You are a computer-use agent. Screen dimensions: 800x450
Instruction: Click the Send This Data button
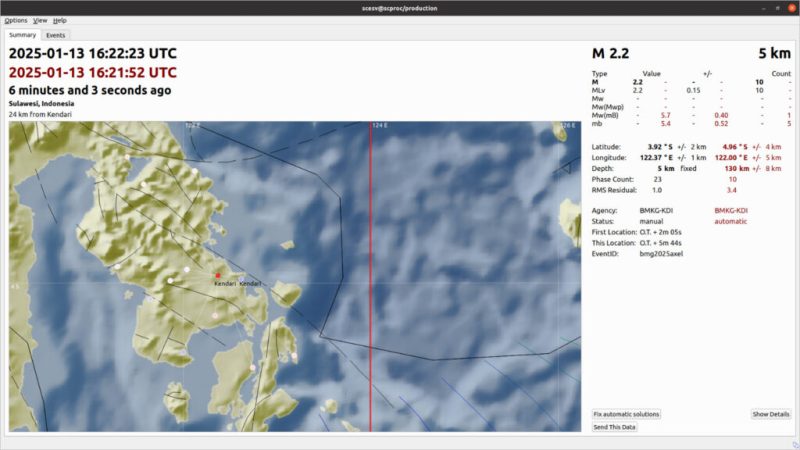615,427
